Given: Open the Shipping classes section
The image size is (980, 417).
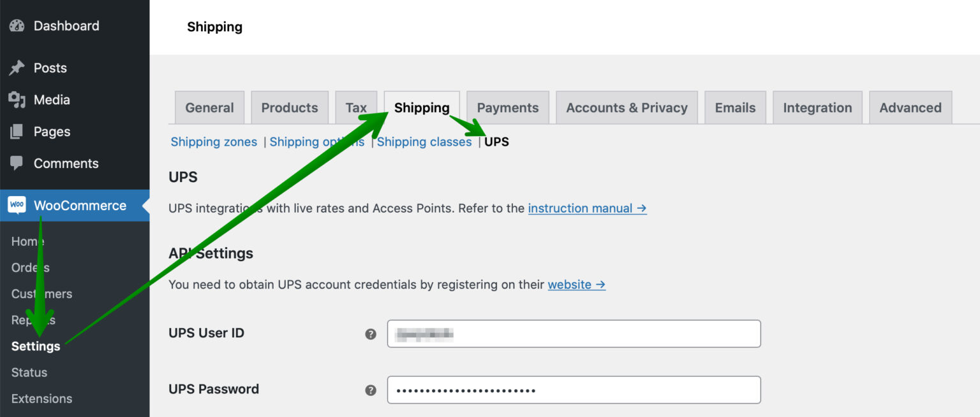Looking at the screenshot, I should pos(424,142).
